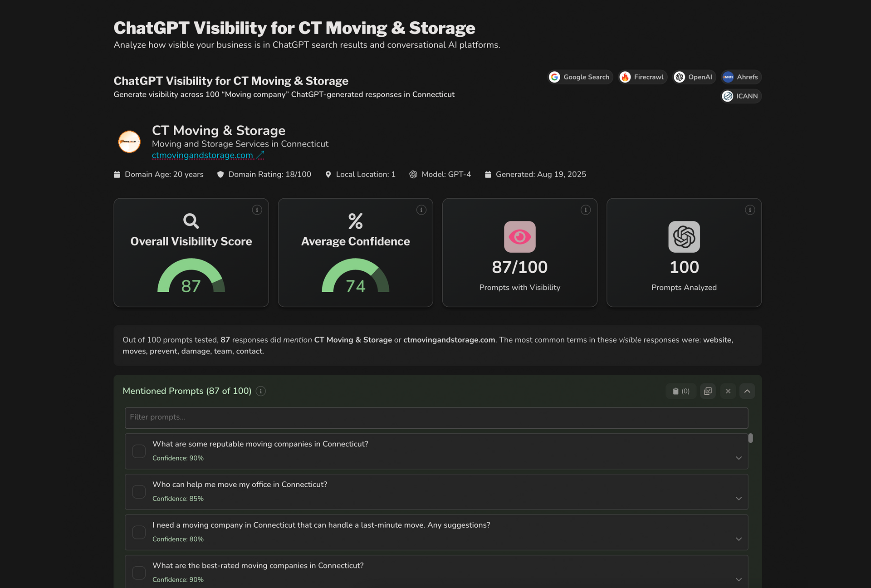
Task: Click the Ahrefs badge
Action: (x=741, y=77)
